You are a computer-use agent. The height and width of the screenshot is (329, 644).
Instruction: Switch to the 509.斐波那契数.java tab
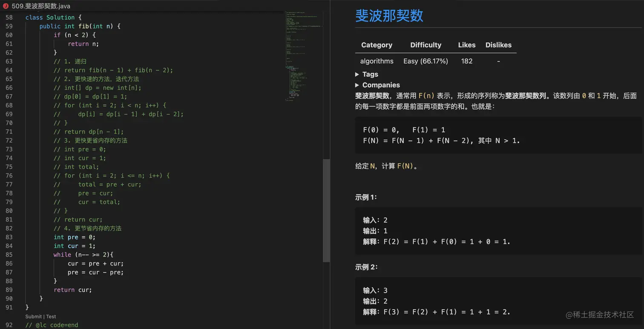[41, 6]
